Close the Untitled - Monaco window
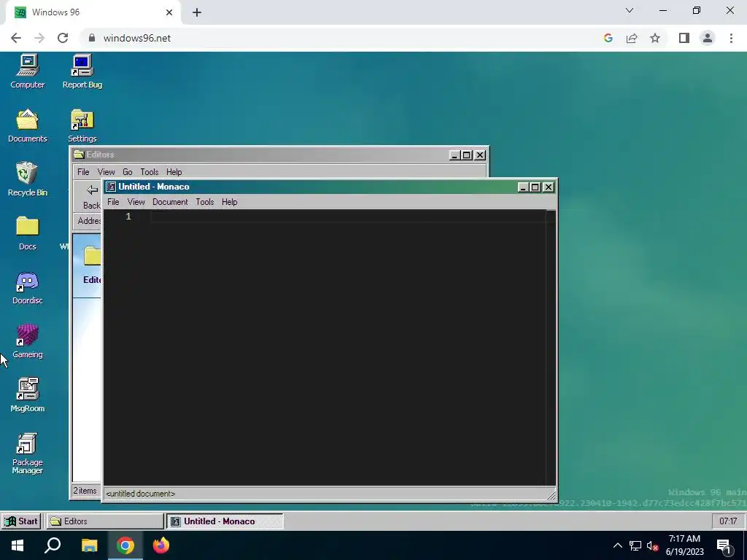The height and width of the screenshot is (560, 747). [x=549, y=187]
